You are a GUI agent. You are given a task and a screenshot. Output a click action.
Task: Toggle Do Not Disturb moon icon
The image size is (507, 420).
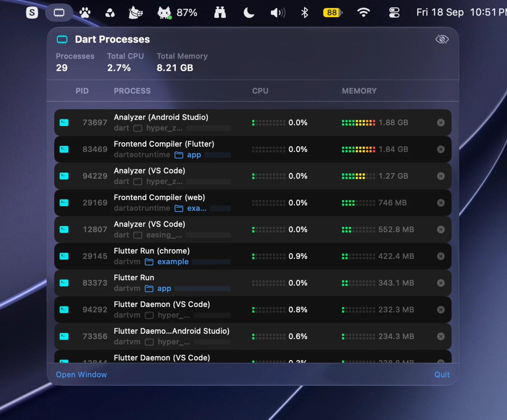click(249, 13)
